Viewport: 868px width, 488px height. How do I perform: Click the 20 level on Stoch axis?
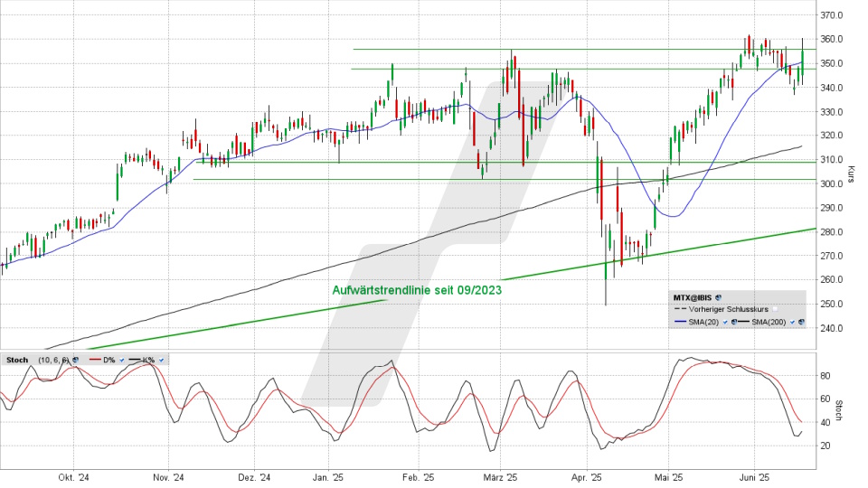pos(825,446)
